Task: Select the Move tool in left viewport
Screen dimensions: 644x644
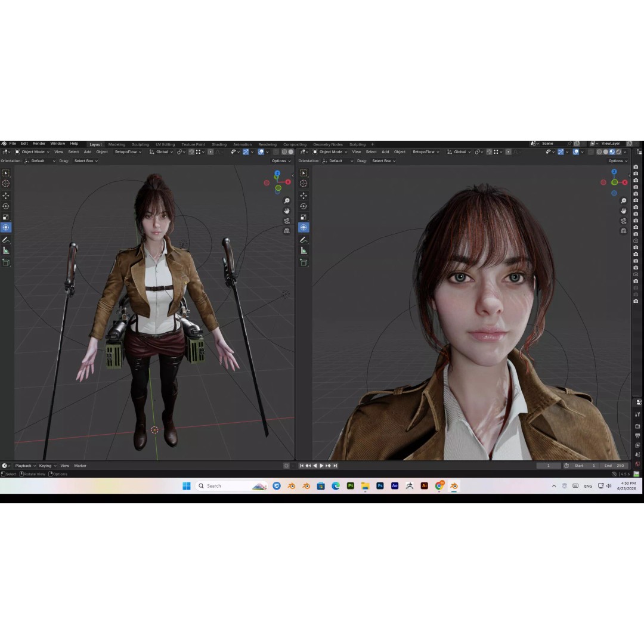Action: coord(6,196)
